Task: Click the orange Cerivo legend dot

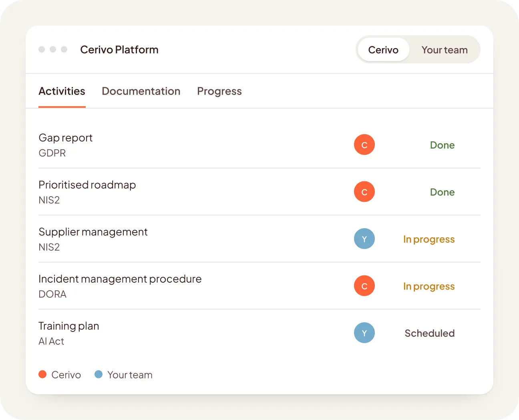Action: coord(42,374)
